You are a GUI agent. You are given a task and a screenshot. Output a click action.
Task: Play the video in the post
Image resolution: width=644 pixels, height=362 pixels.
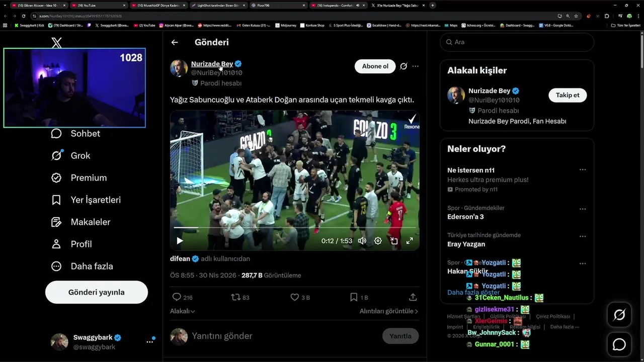click(180, 241)
